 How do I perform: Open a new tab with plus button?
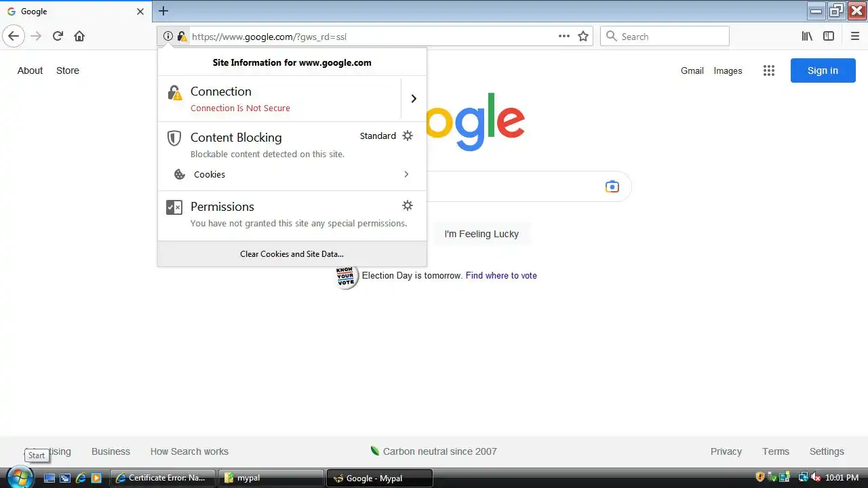(163, 11)
